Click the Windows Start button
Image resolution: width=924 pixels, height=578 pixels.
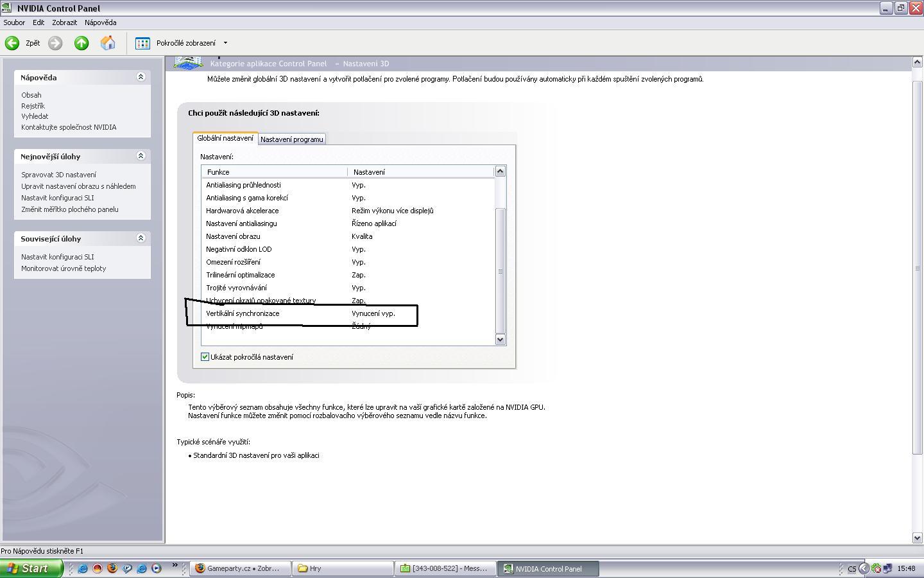pyautogui.click(x=31, y=568)
